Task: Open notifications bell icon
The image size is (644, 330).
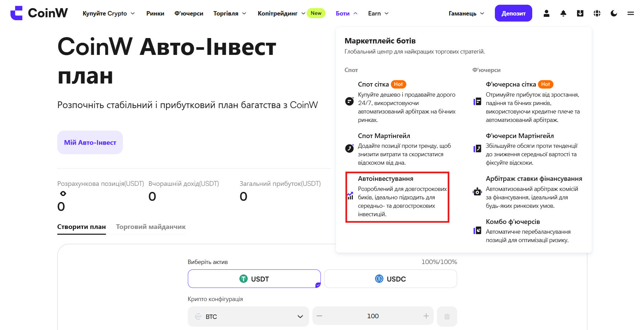Action: click(x=563, y=13)
